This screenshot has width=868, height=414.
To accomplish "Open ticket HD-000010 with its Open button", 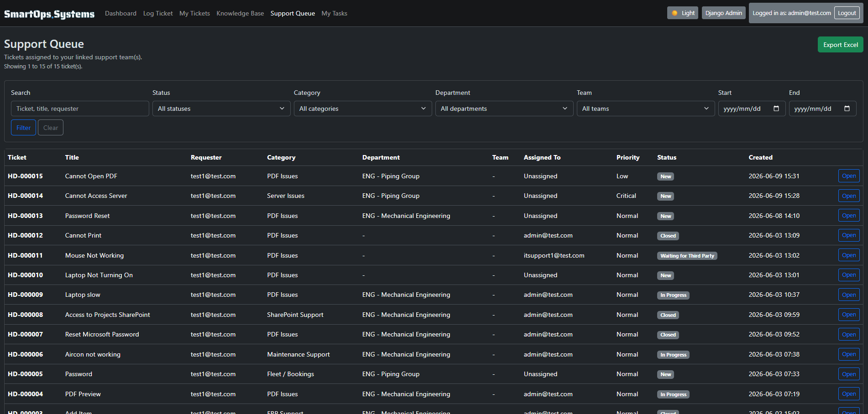I will pyautogui.click(x=849, y=275).
